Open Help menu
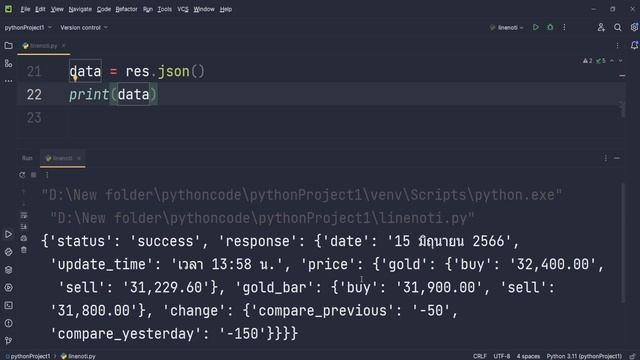Image resolution: width=640 pixels, height=360 pixels. [226, 9]
